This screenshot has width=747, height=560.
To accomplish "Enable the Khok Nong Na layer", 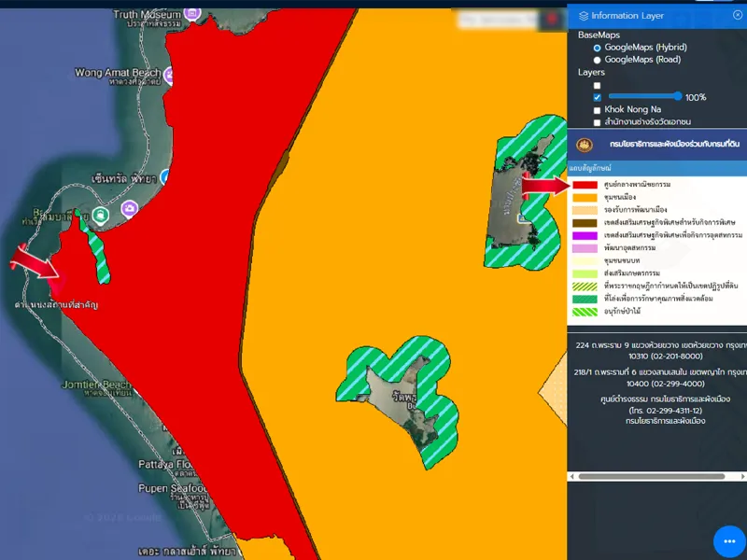I will (597, 110).
